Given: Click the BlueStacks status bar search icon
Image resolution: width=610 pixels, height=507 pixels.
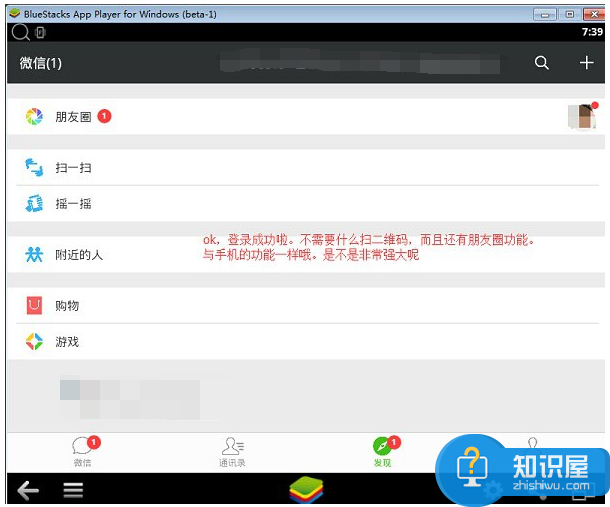Looking at the screenshot, I should 20,32.
